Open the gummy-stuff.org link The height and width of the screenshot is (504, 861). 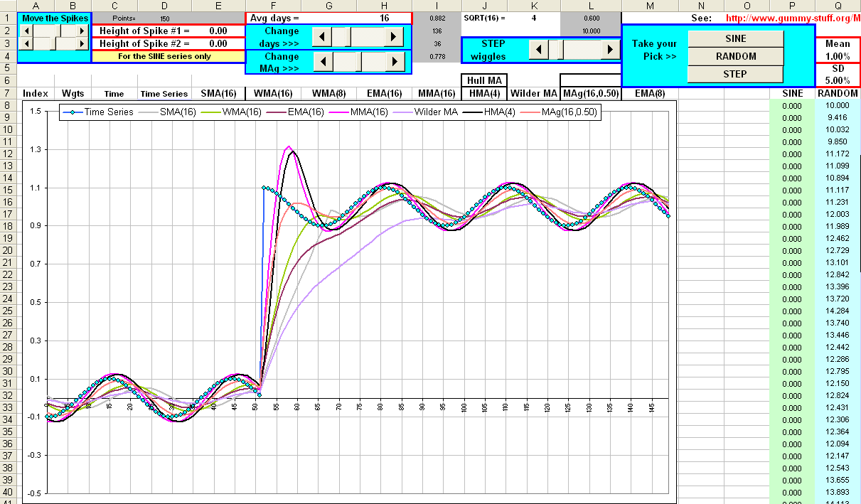[793, 17]
